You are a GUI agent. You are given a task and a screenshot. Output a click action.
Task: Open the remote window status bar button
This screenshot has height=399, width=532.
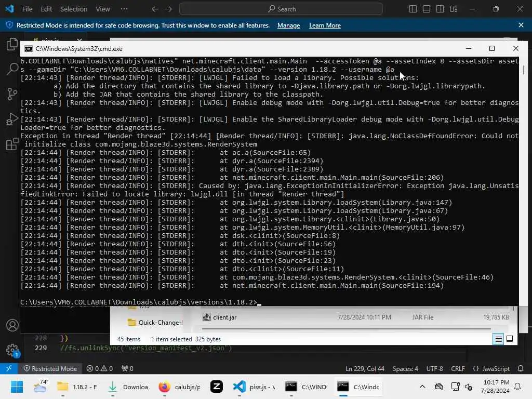tap(9, 368)
